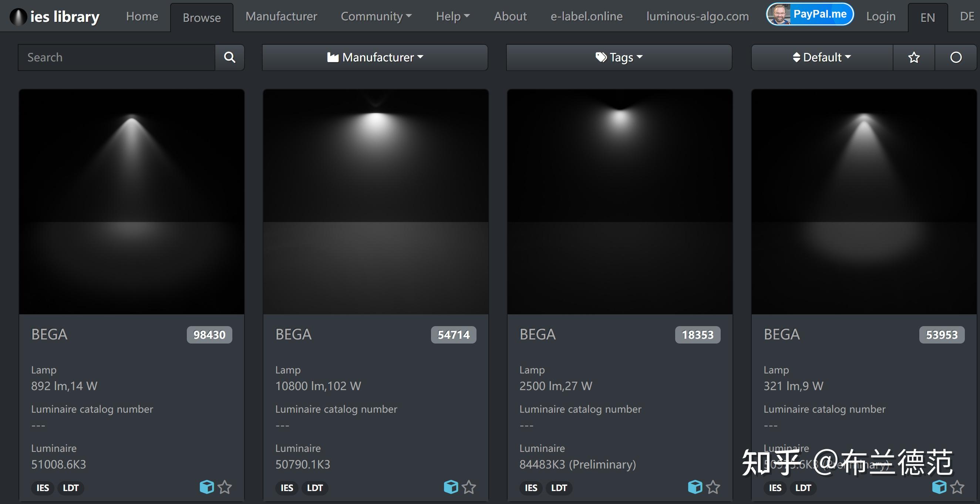Download LDT file for BEGA 54714
980x504 pixels.
tap(315, 488)
